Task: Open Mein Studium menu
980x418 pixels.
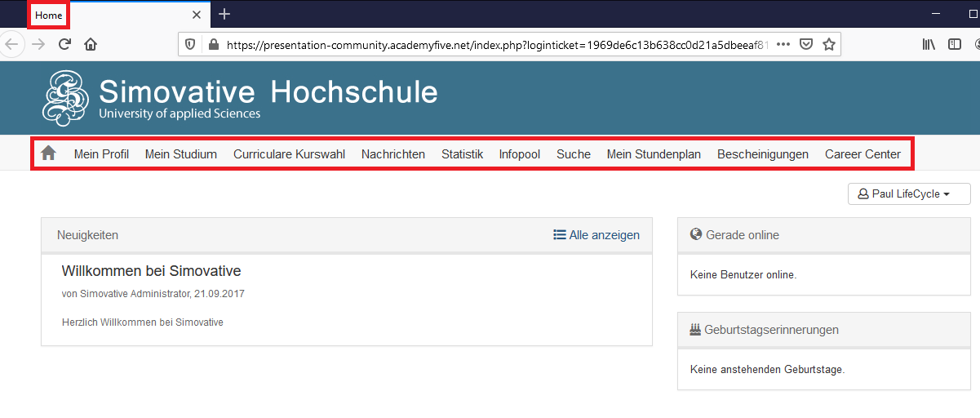Action: pos(181,154)
